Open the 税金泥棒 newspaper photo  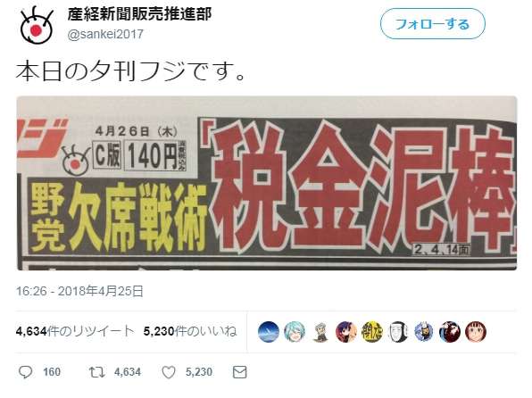click(267, 183)
